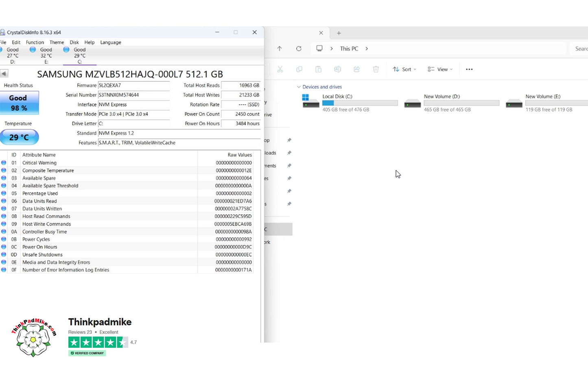The height and width of the screenshot is (369, 588).
Task: Click This PC in the address bar
Action: coord(349,48)
